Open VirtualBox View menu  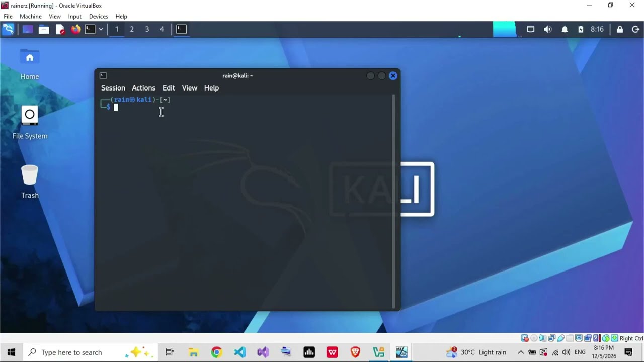click(55, 16)
